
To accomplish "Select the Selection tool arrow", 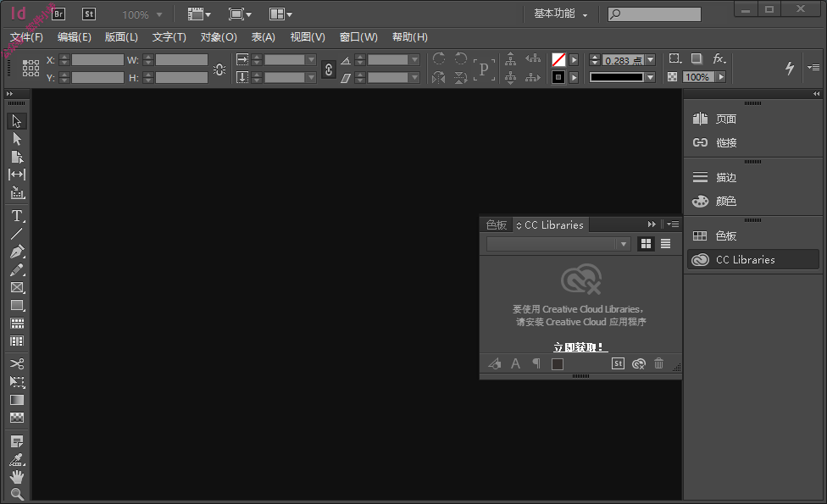I will click(17, 121).
